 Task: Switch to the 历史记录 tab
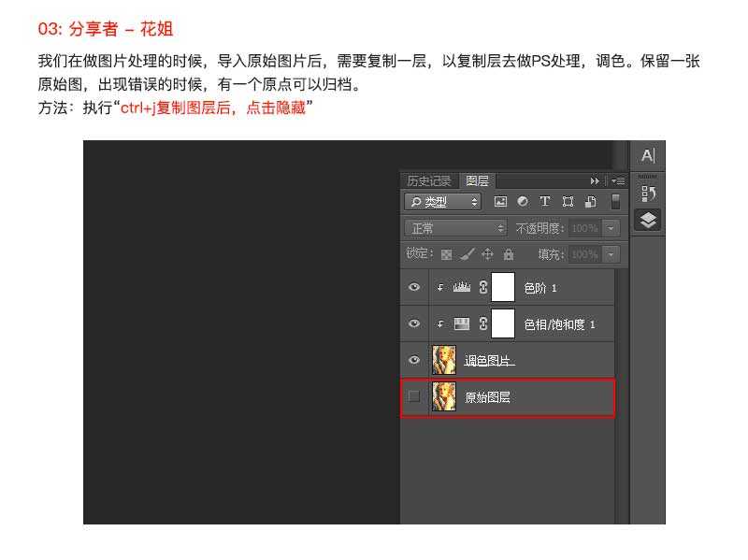click(x=428, y=180)
